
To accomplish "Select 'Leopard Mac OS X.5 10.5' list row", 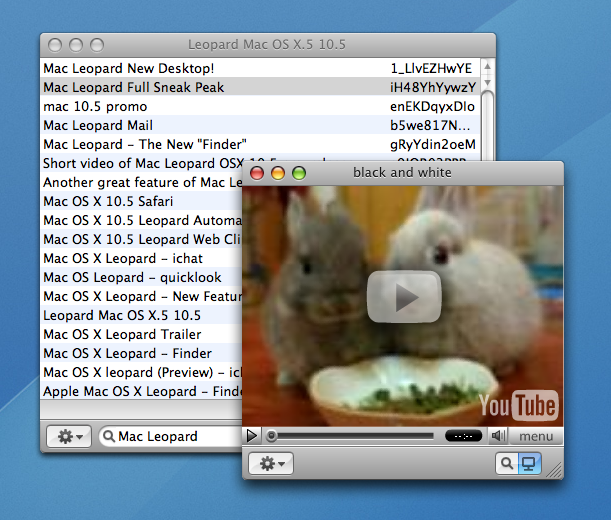I will point(141,315).
